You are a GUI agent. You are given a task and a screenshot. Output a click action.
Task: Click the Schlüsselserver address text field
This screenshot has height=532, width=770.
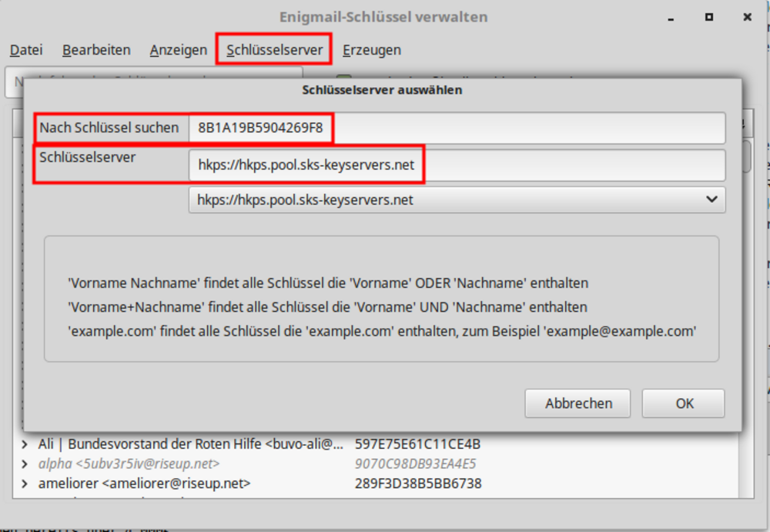coord(457,165)
